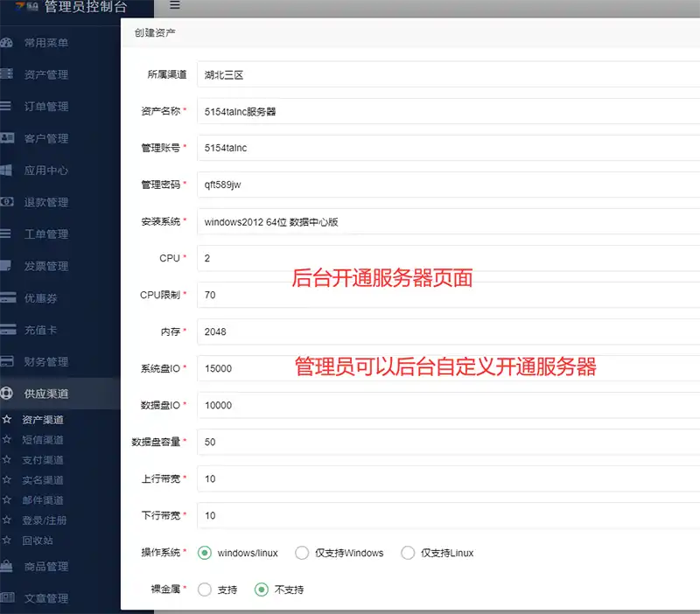Open 常用菜单 in sidebar
Screen dimensions: 700x614
tap(46, 43)
